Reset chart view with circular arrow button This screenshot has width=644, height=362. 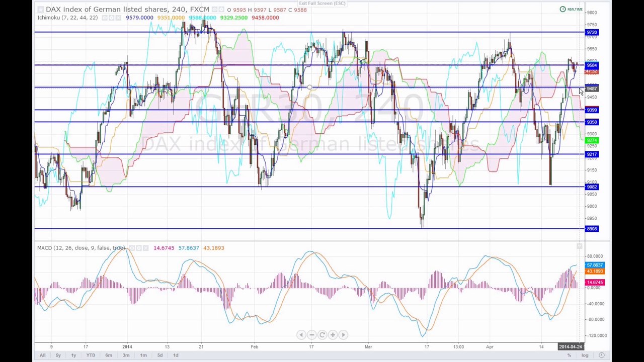point(322,335)
